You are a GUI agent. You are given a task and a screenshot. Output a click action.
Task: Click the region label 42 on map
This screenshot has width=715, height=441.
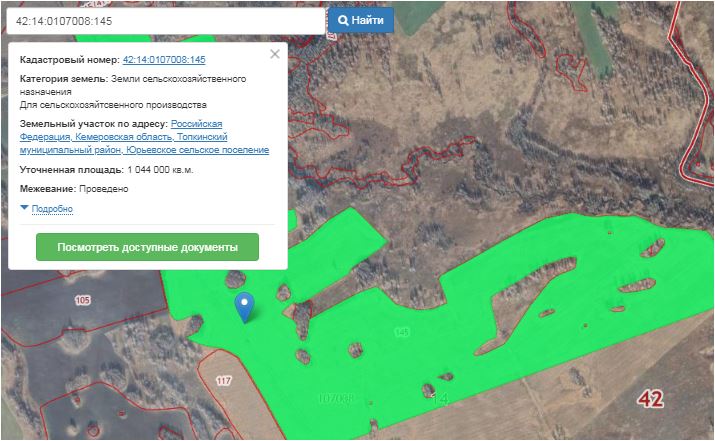click(x=649, y=399)
